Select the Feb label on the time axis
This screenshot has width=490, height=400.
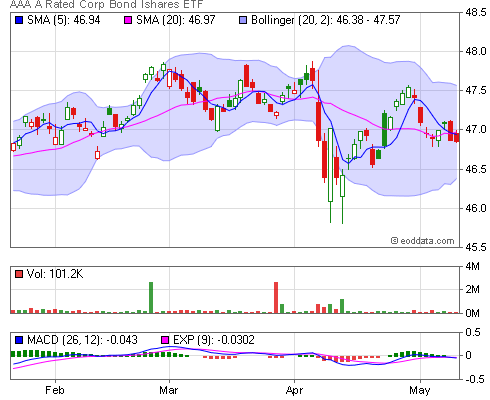click(x=55, y=390)
